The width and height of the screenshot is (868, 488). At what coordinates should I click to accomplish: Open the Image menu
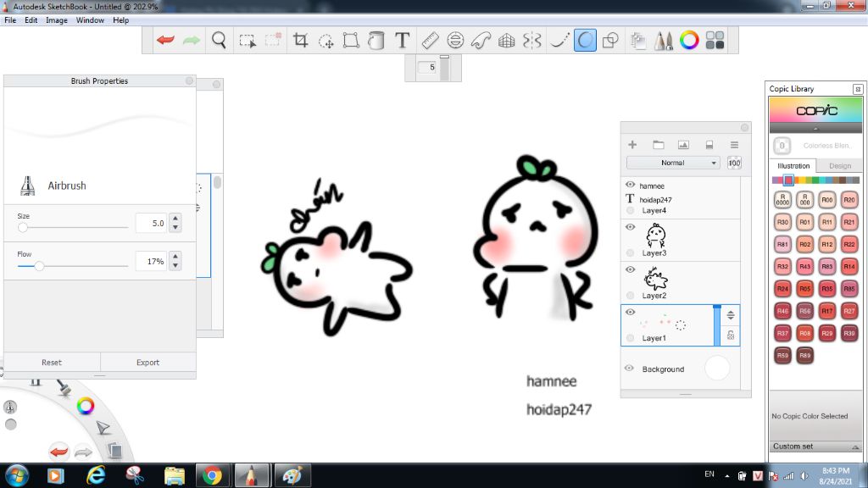click(x=57, y=20)
